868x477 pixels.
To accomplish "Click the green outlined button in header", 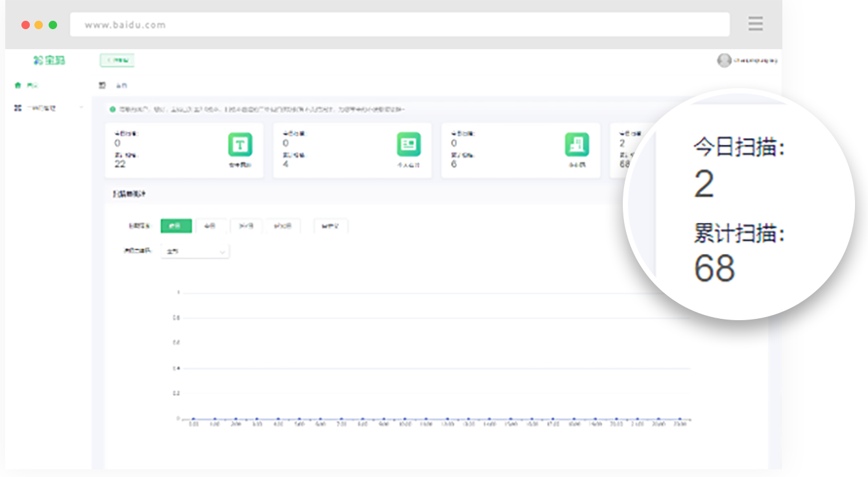I will point(117,60).
